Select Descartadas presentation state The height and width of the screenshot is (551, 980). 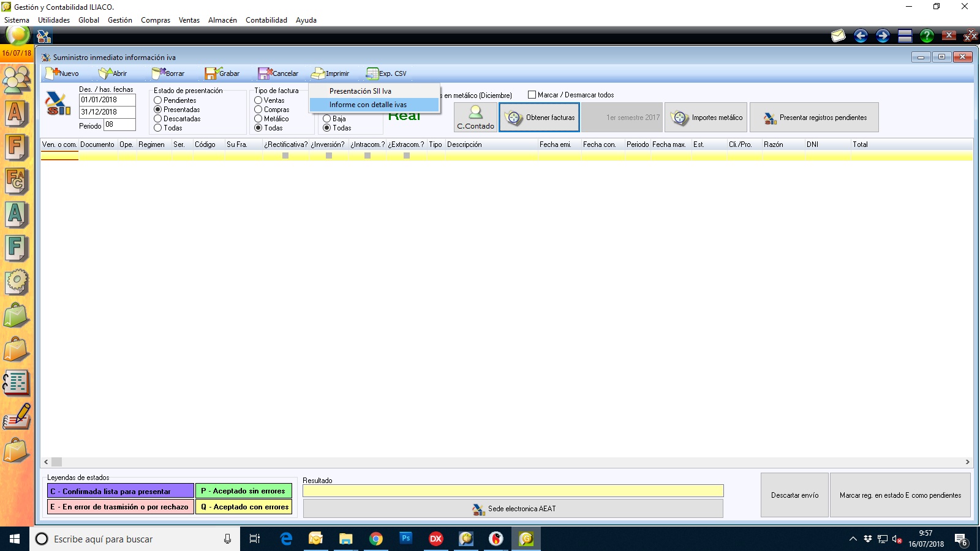(177, 119)
